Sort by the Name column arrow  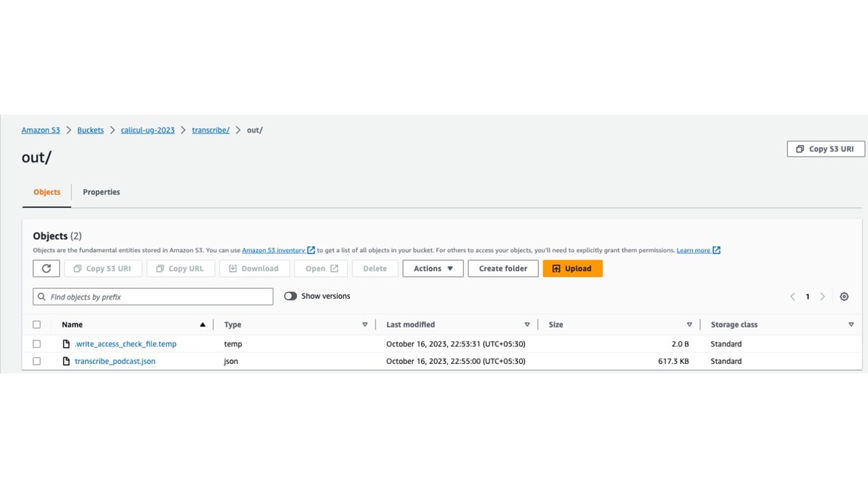click(202, 325)
